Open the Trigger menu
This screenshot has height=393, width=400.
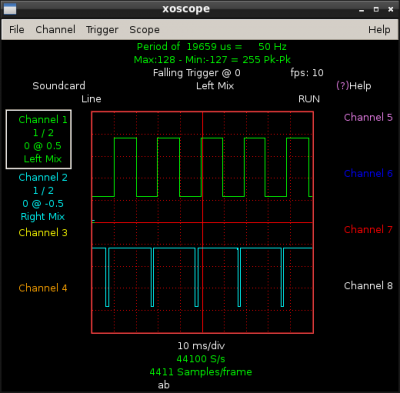click(102, 30)
